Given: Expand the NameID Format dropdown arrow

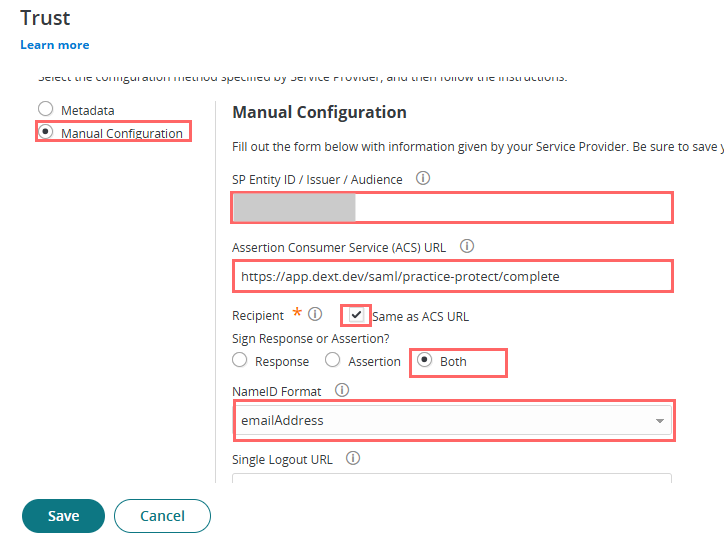Looking at the screenshot, I should click(x=660, y=421).
